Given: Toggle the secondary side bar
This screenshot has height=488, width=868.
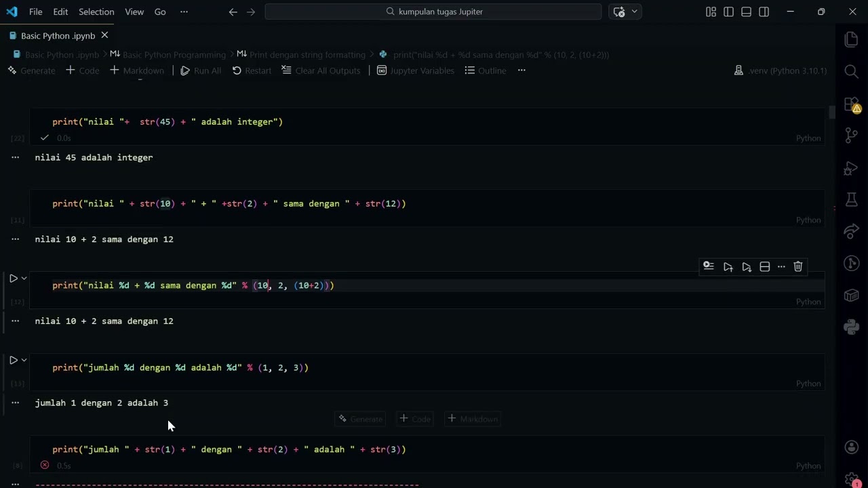Looking at the screenshot, I should [764, 12].
